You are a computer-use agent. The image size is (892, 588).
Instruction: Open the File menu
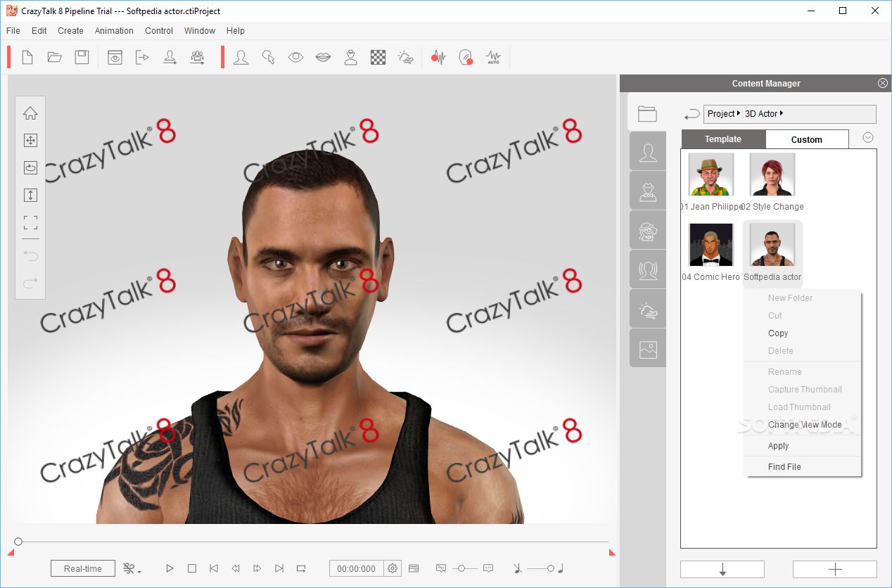coord(13,31)
